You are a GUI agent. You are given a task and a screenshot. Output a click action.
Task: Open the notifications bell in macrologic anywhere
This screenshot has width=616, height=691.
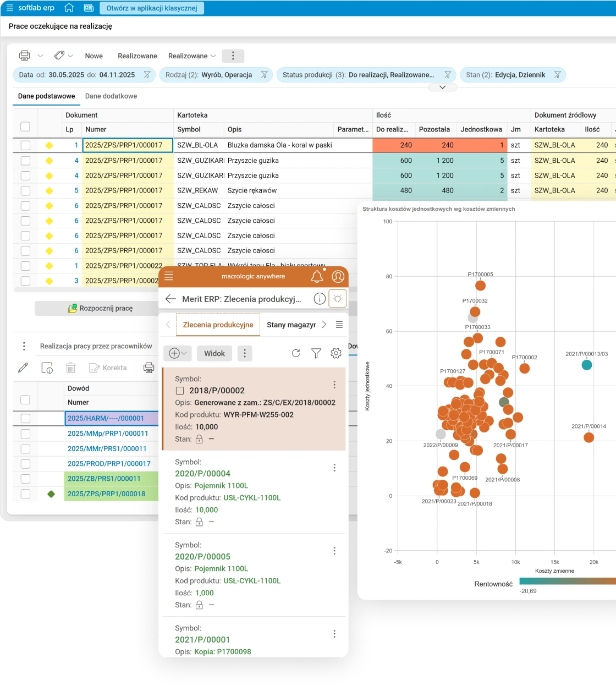tap(317, 276)
